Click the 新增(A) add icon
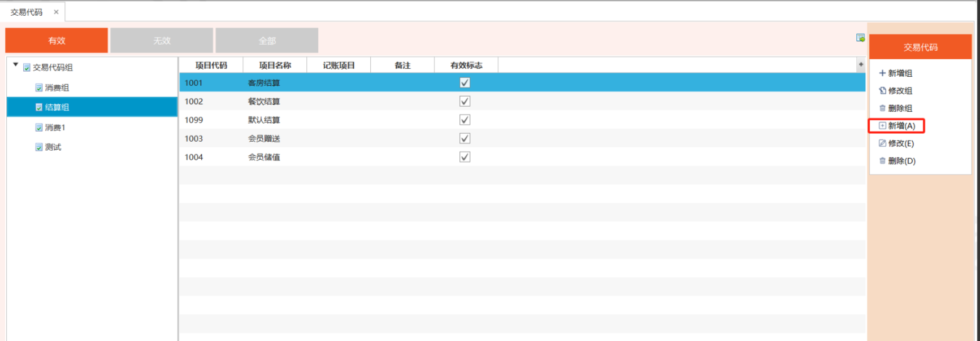Image resolution: width=980 pixels, height=341 pixels. (x=882, y=126)
